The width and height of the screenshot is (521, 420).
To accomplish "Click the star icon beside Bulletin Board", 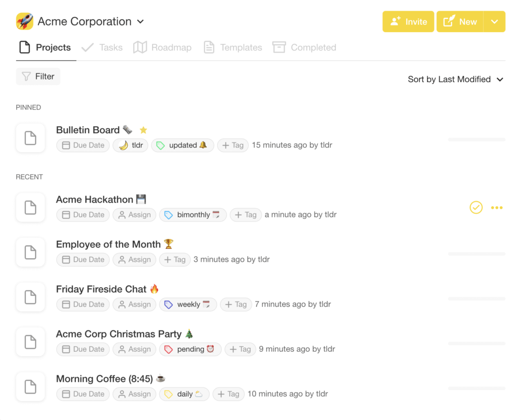I will tap(143, 130).
